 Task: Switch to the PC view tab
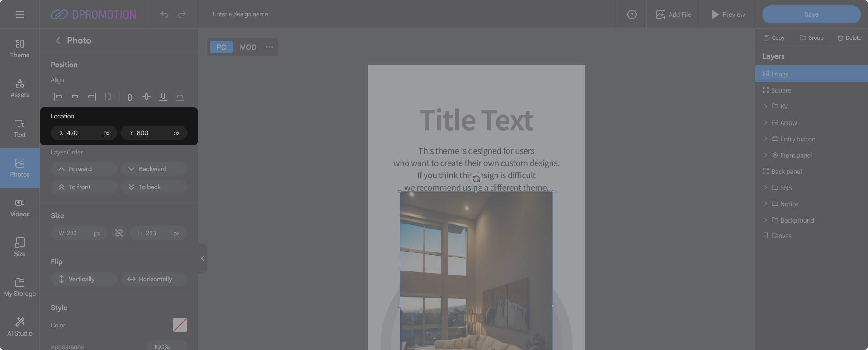click(221, 47)
